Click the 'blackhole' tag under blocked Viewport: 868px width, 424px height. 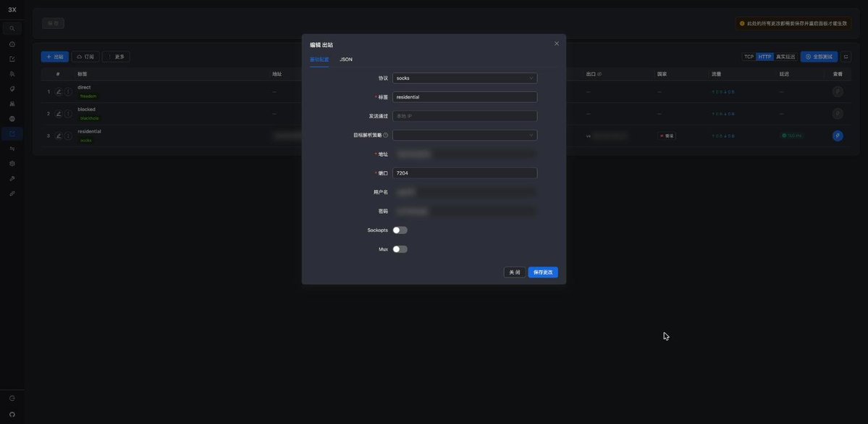(x=88, y=118)
